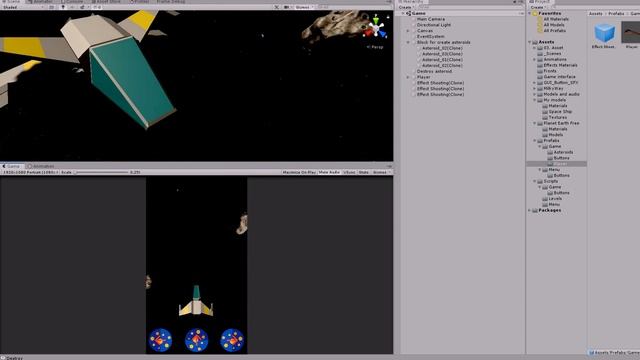Click the Effects Materials folder icon
The image size is (640, 360).
tap(540, 65)
